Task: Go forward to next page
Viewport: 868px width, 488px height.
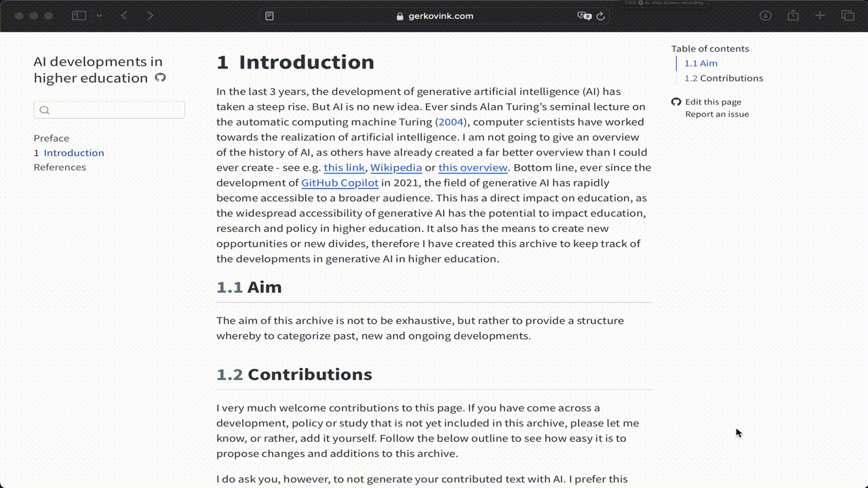Action: point(150,16)
